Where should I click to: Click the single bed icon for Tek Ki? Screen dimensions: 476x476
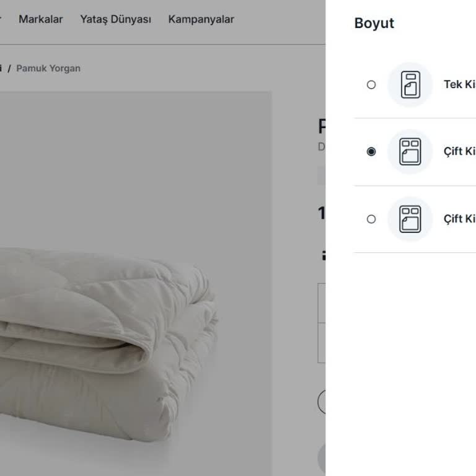410,85
